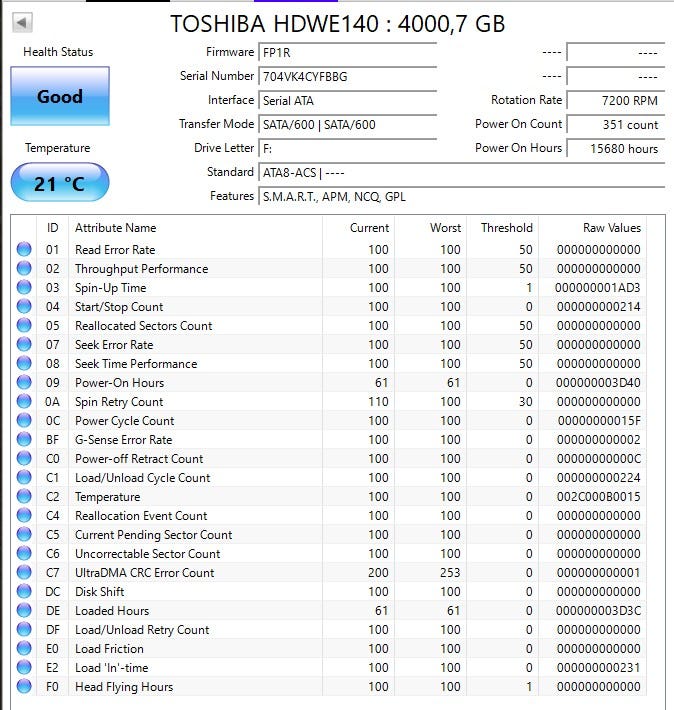This screenshot has height=710, width=674.
Task: Click the status orb for Load/Unload Cycle Count
Action: (24, 477)
